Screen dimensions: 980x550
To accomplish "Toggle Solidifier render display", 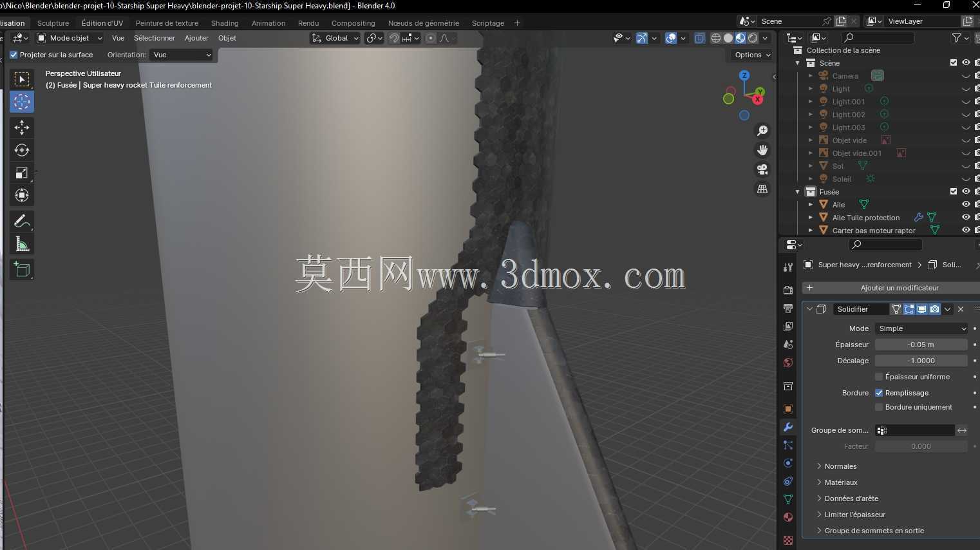I will click(935, 309).
